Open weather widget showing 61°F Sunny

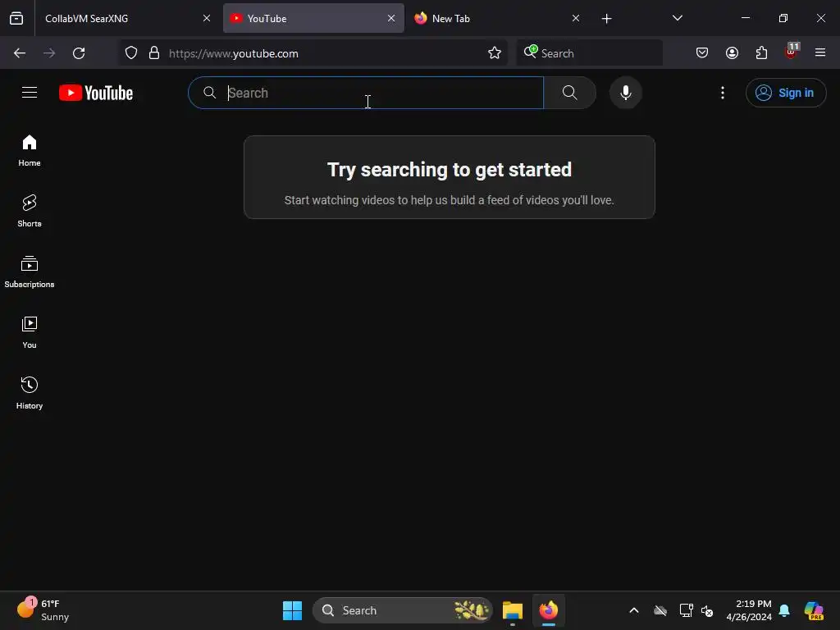click(43, 610)
